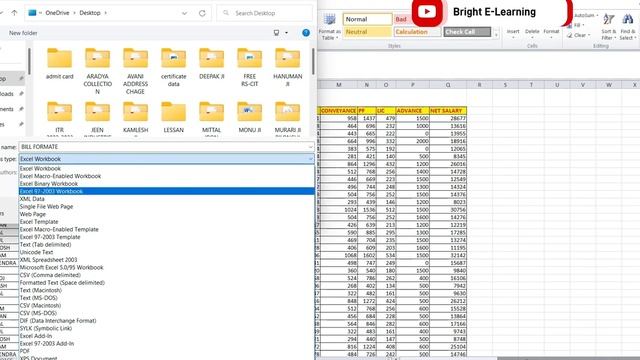This screenshot has width=640, height=360.
Task: Open the KAMLESH folder
Action: pyautogui.click(x=135, y=118)
